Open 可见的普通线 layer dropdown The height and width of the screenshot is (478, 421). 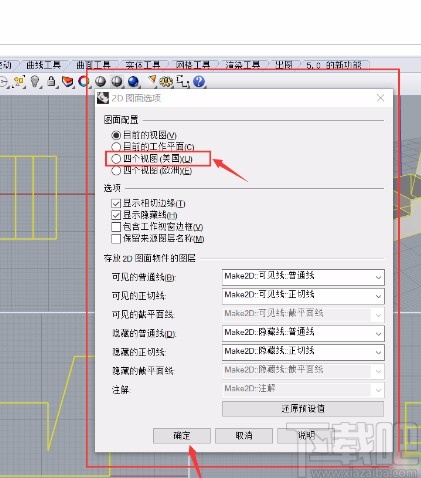303,277
